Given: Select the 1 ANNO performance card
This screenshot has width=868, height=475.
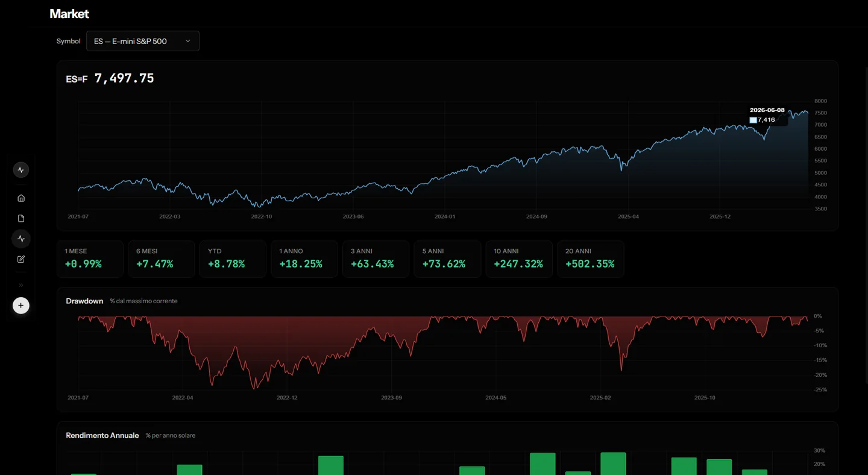Looking at the screenshot, I should pyautogui.click(x=304, y=259).
